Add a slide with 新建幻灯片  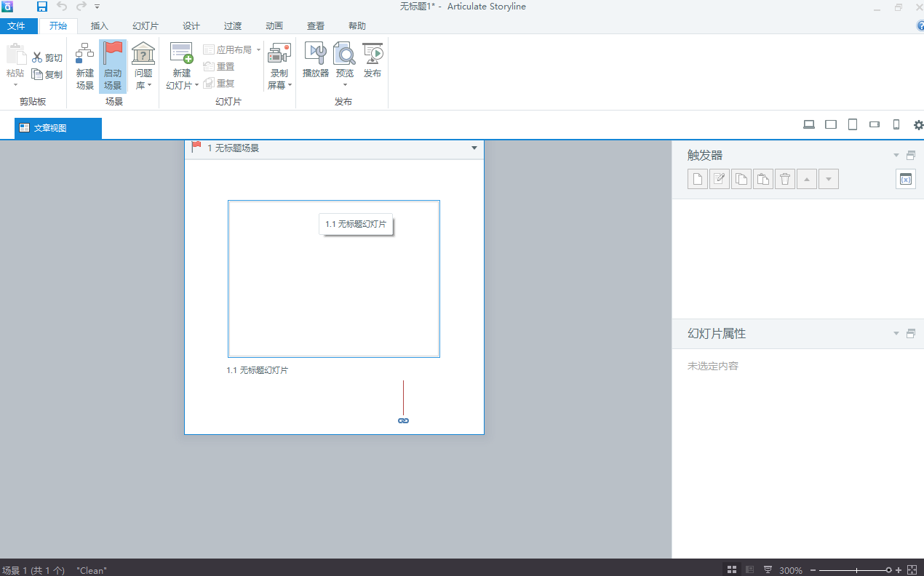182,66
